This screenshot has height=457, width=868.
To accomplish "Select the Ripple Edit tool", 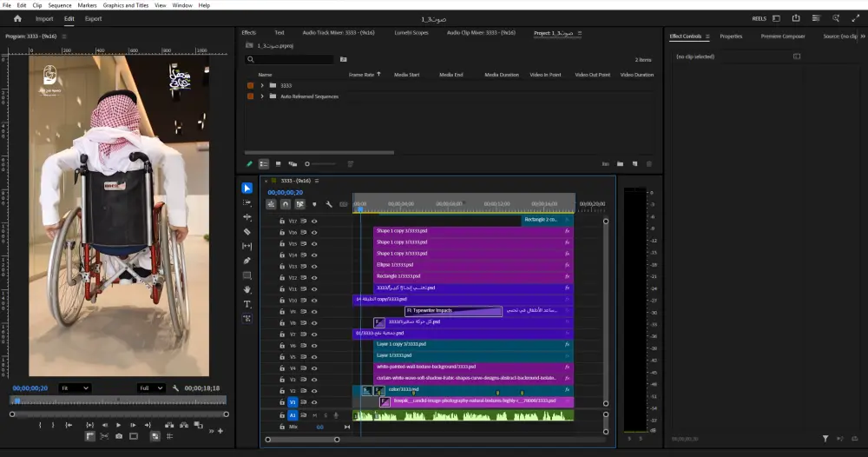I will click(247, 217).
